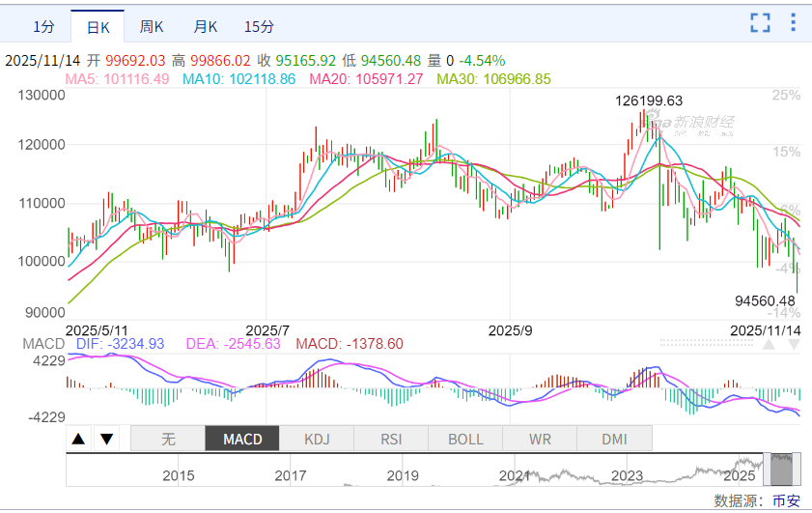Show the 15分 chart
Viewport: 812px width, 513px height.
pos(259,26)
